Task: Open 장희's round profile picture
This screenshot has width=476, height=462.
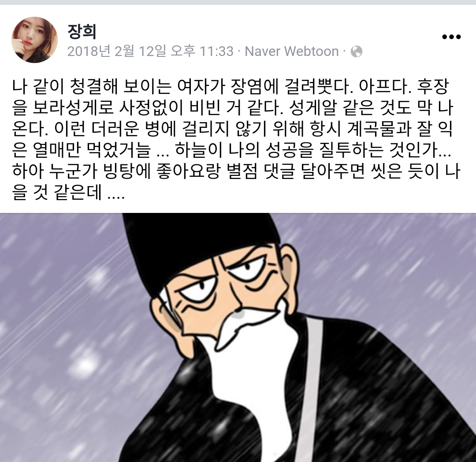Action: coord(34,40)
